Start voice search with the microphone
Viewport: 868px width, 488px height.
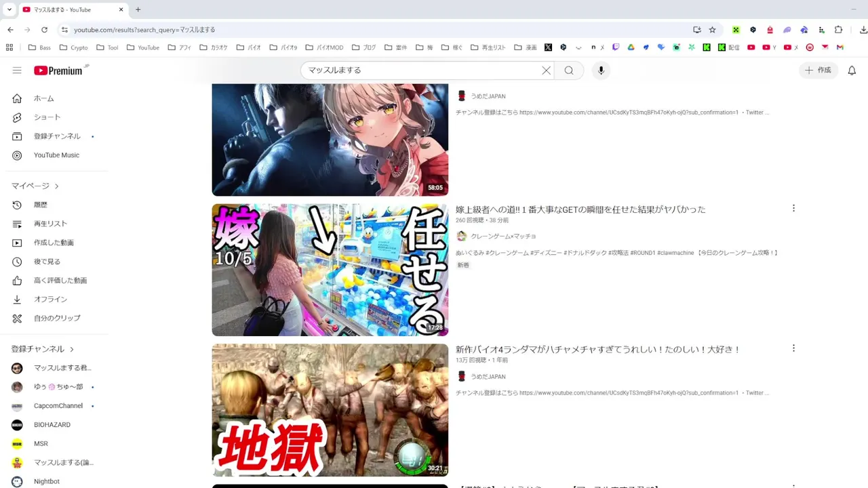tap(601, 70)
